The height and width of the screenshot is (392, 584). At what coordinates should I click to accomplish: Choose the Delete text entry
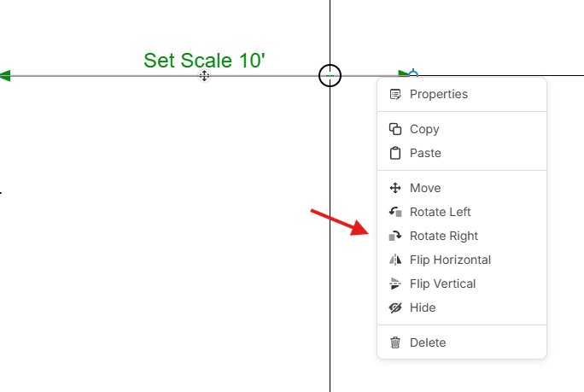pyautogui.click(x=428, y=342)
